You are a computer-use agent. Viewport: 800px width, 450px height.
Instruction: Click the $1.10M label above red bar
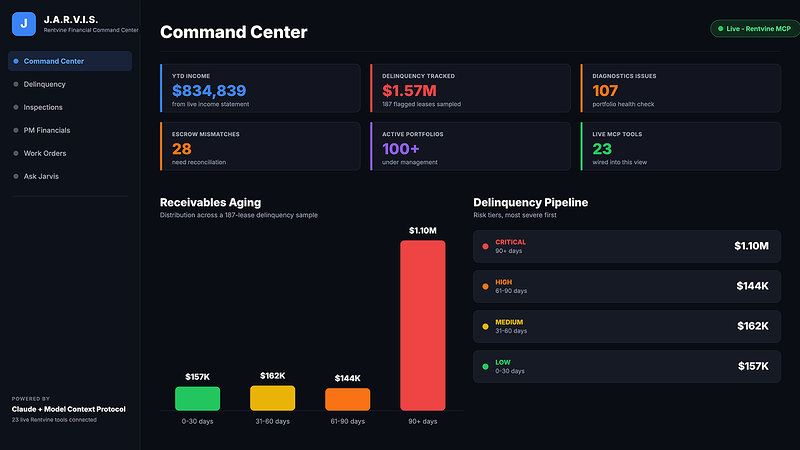point(422,231)
